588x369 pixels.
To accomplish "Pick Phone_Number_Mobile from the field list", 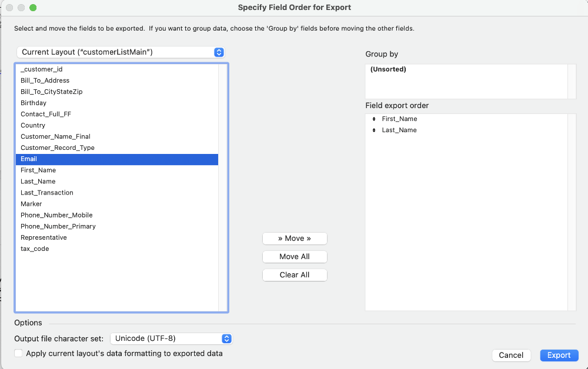I will coord(56,215).
